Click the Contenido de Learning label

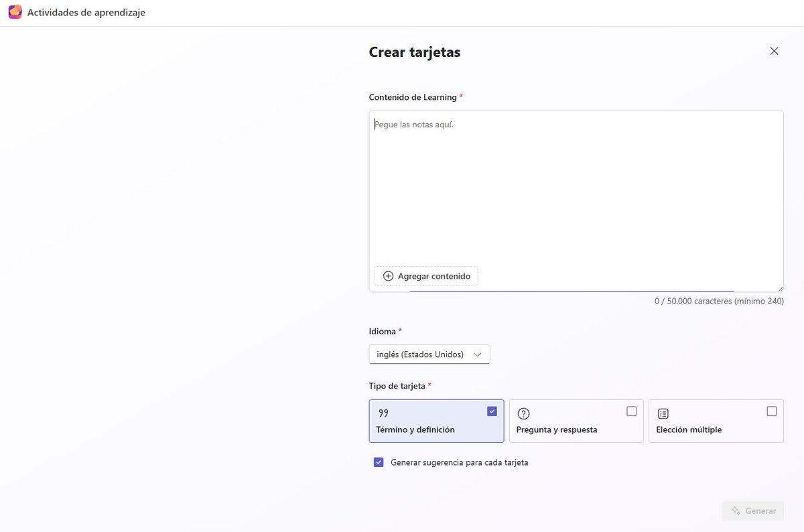click(x=413, y=97)
